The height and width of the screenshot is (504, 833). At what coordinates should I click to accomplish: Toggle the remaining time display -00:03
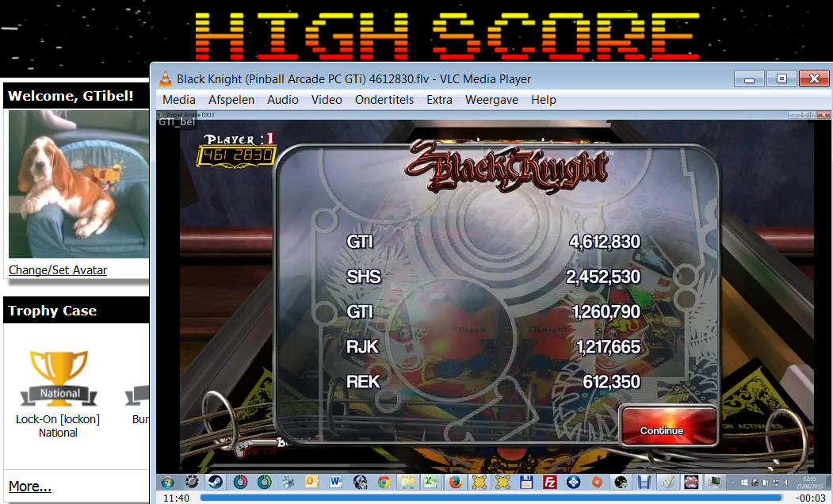click(810, 498)
